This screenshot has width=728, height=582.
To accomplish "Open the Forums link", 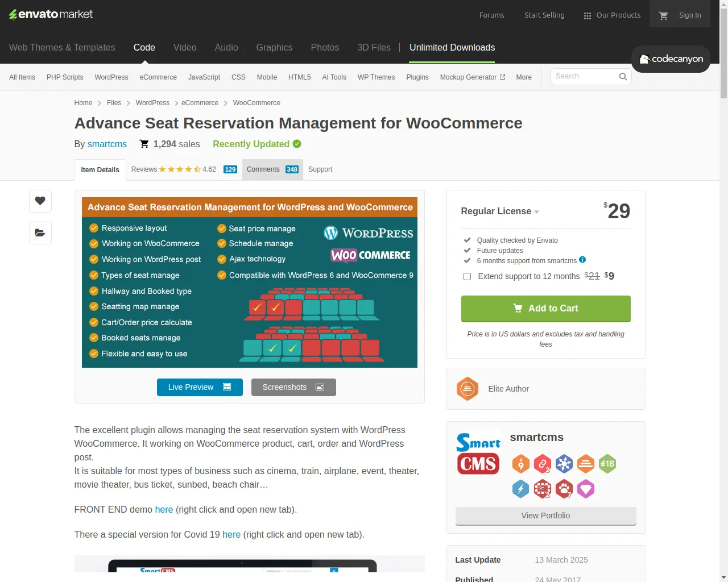I will coord(491,15).
